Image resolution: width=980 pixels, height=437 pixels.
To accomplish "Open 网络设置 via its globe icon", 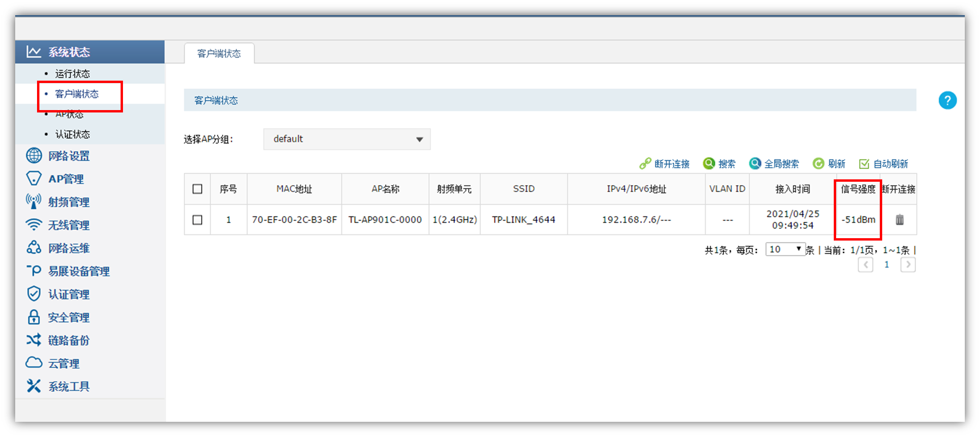I will 34,156.
